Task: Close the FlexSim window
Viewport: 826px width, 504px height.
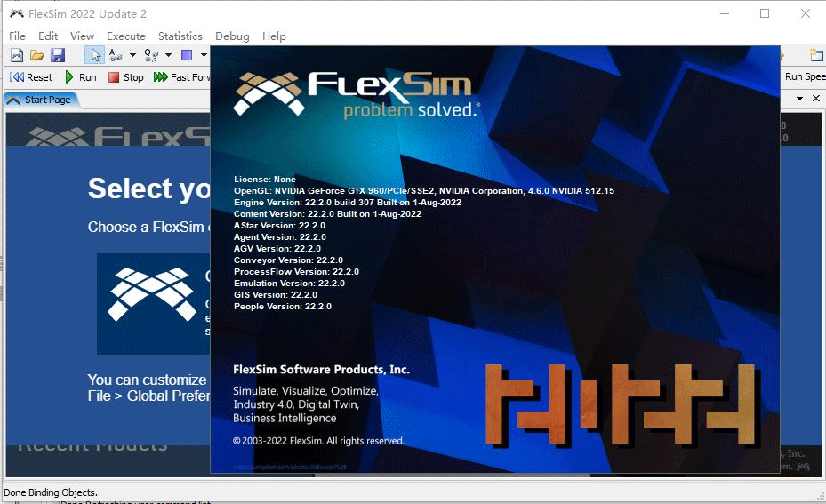Action: [806, 13]
